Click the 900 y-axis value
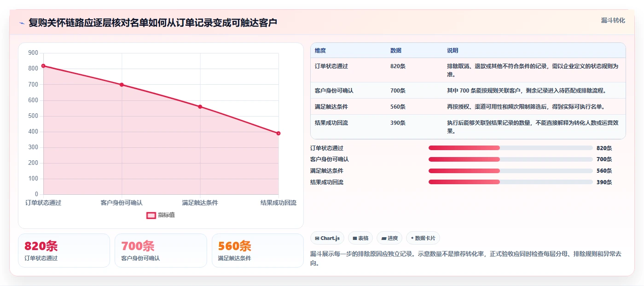Screen dimensions: 644x286 coord(33,53)
